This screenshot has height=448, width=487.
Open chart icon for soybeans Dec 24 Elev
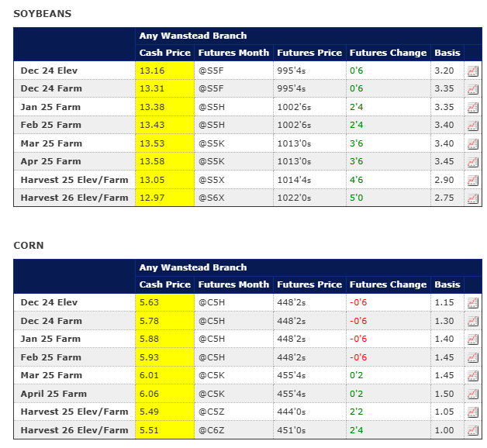(472, 71)
